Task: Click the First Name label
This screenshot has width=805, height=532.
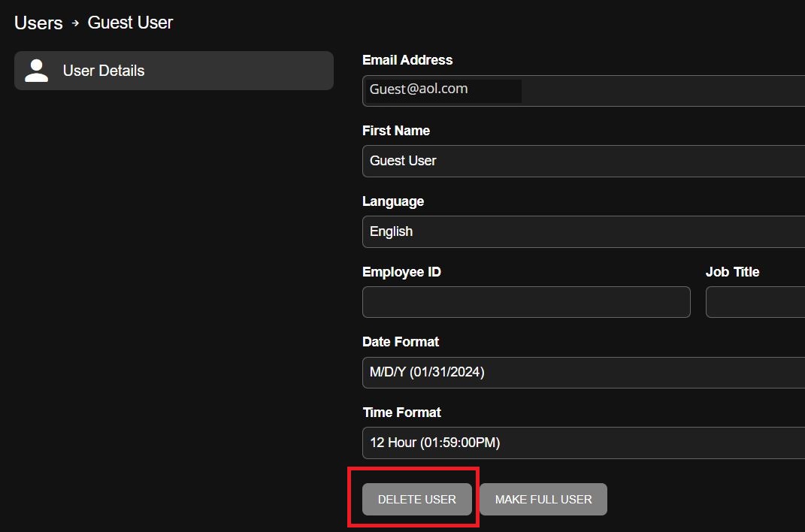Action: pos(396,131)
